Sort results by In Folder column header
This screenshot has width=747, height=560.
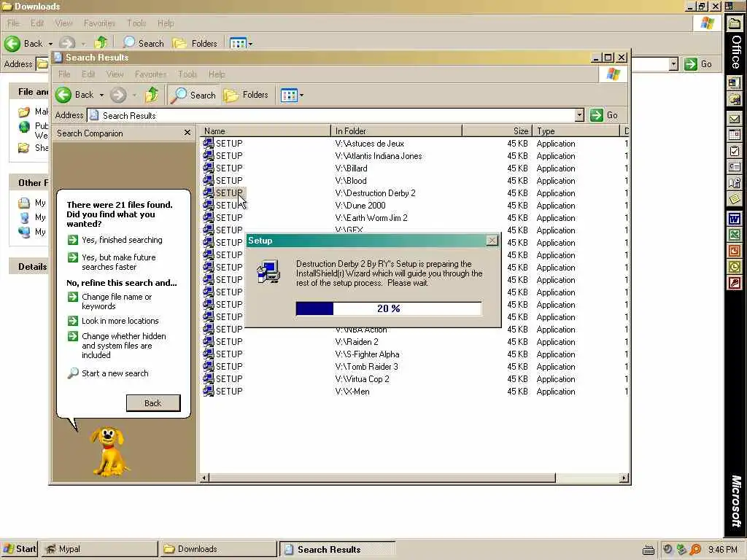point(396,131)
